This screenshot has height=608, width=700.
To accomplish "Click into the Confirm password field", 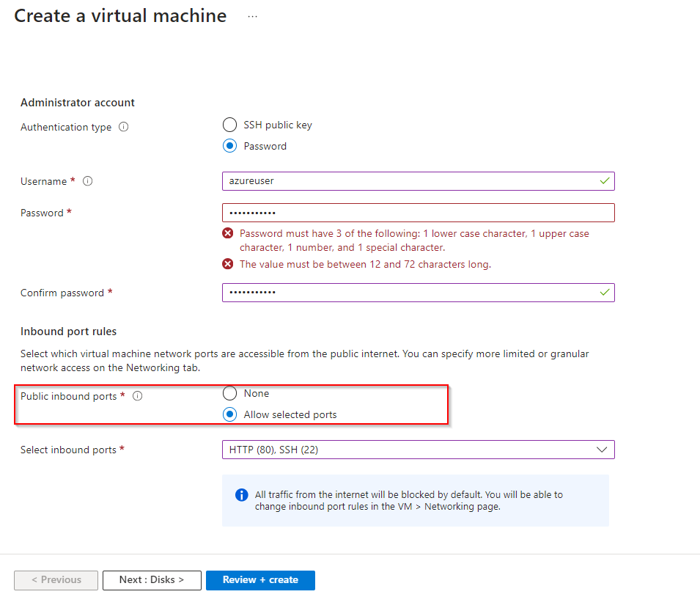I will [x=410, y=293].
